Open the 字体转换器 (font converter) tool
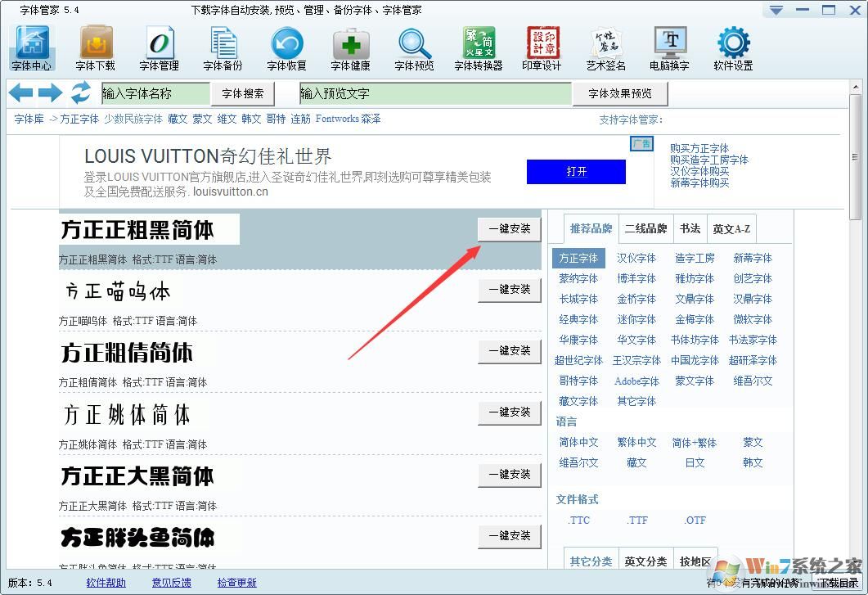The width and height of the screenshot is (868, 595). tap(478, 47)
